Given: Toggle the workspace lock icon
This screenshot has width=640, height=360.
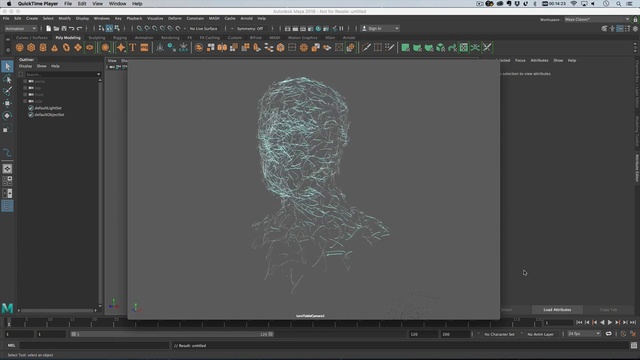Looking at the screenshot, I should (x=636, y=19).
